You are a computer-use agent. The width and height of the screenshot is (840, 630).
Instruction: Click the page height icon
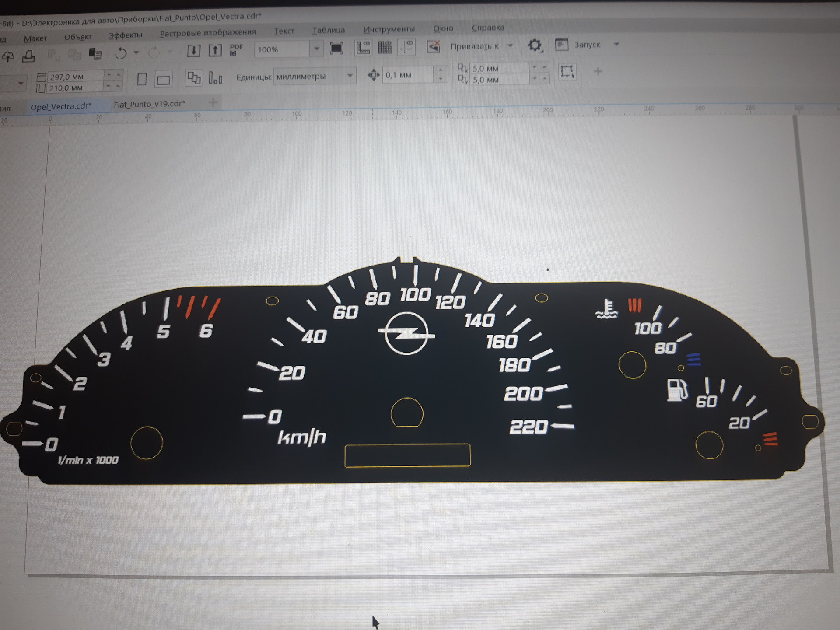click(x=41, y=88)
